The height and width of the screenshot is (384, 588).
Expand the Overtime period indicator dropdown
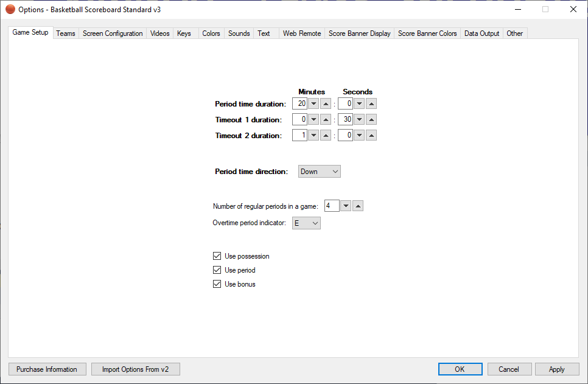click(x=306, y=223)
